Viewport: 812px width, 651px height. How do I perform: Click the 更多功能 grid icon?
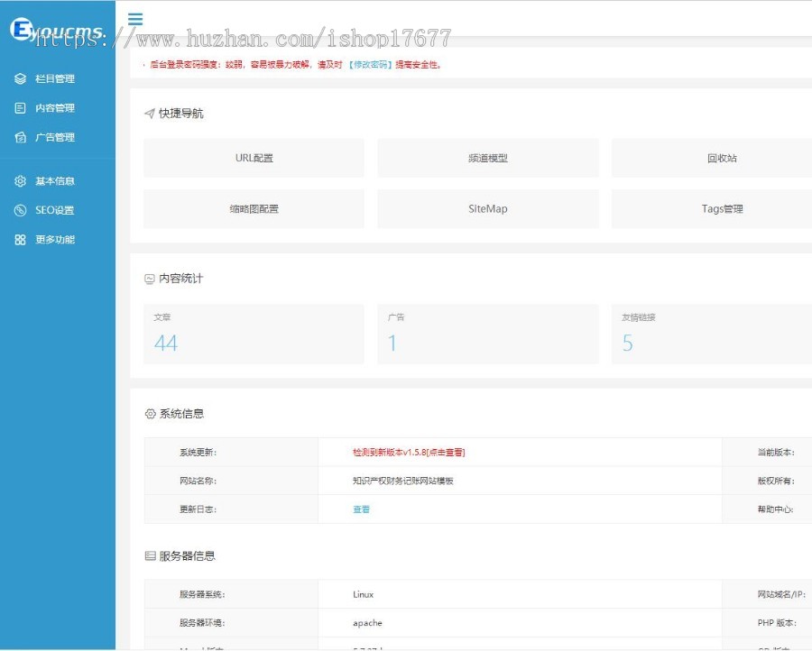(20, 240)
